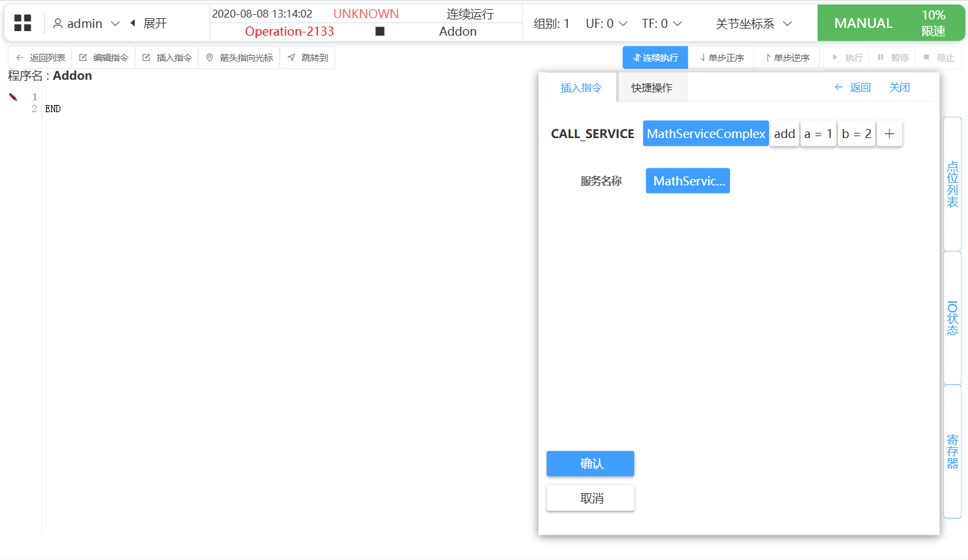
Task: Switch to the quick operations tab
Action: tap(652, 87)
